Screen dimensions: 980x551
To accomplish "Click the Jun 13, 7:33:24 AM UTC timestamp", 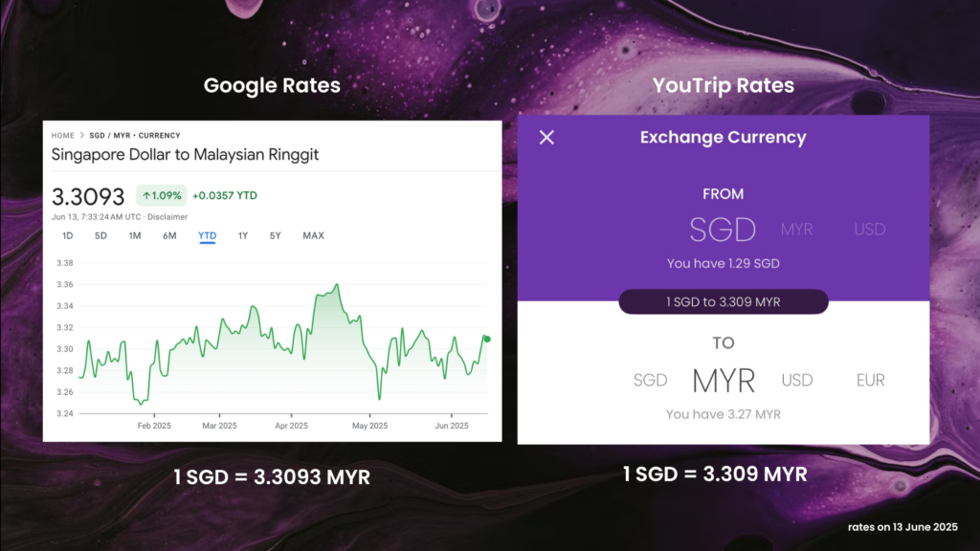I will [97, 217].
